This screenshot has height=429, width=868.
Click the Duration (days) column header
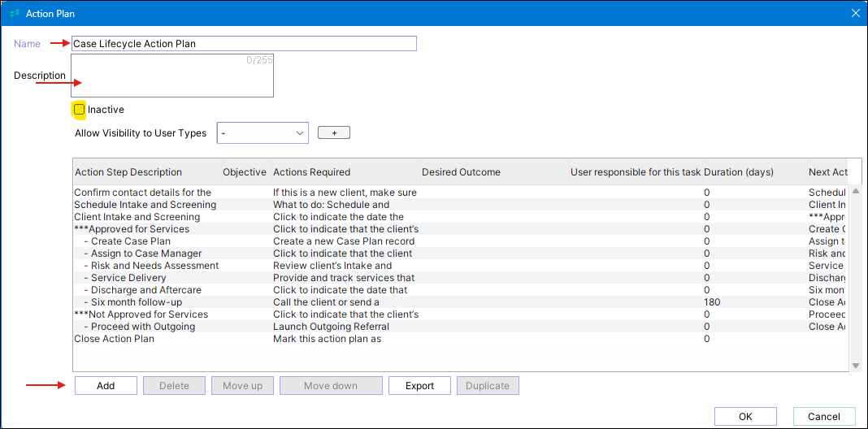pos(754,172)
